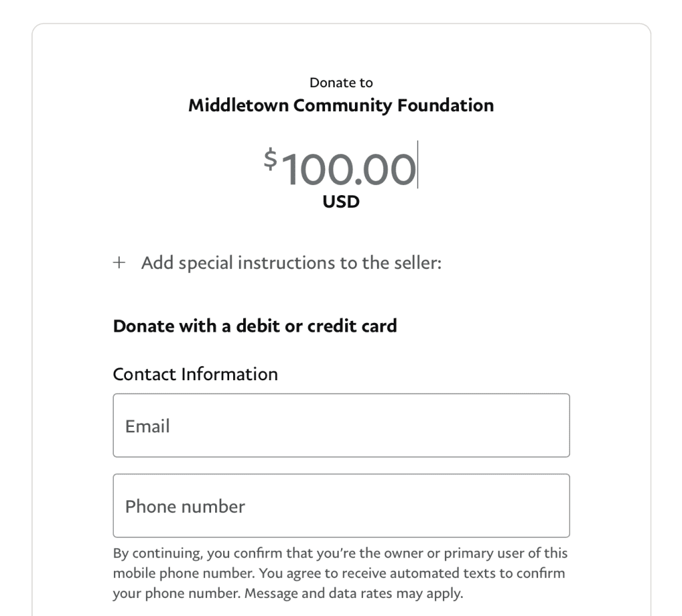Click the digit 1 in the donation amount
Viewport: 682px width, 616px height.
pos(290,168)
